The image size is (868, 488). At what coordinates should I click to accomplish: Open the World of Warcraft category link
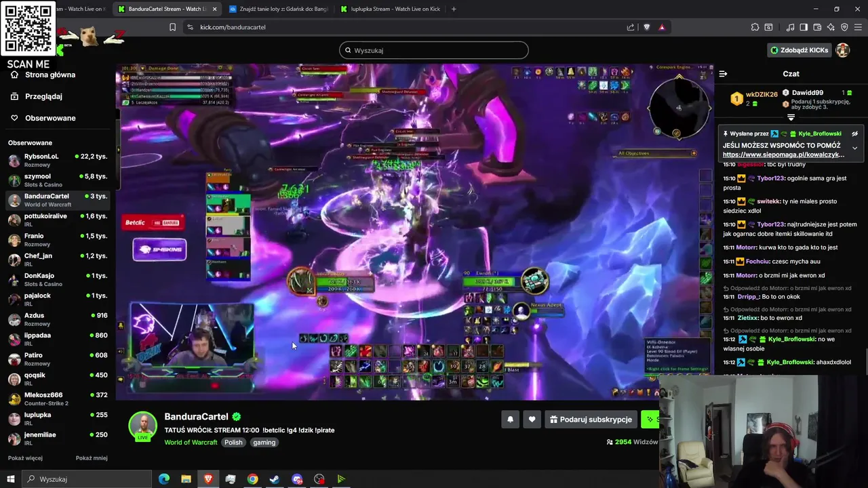coord(191,443)
